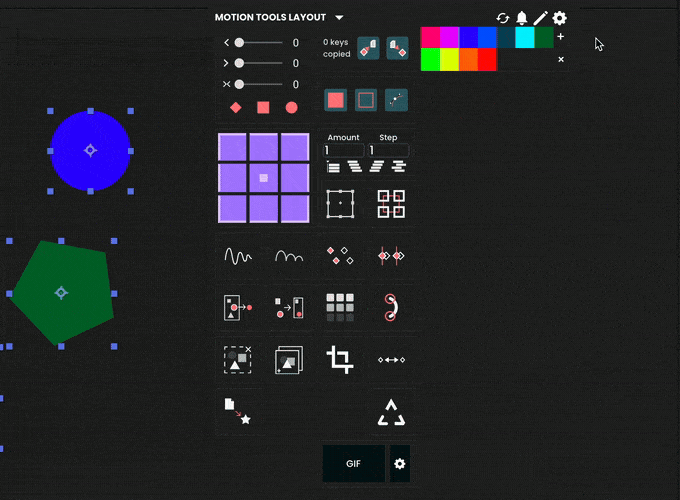Apply the circle keyframe type

pyautogui.click(x=291, y=108)
